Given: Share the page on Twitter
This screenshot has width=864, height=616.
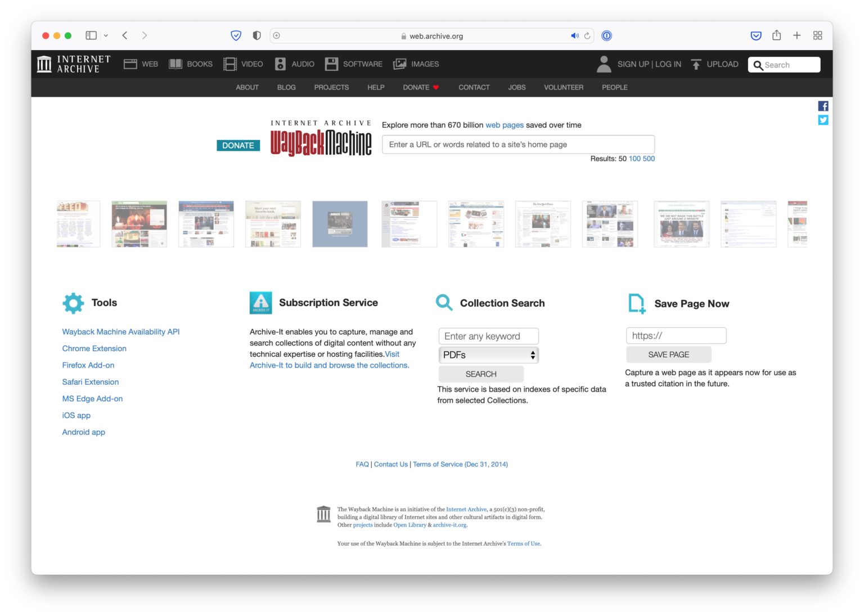Looking at the screenshot, I should (x=823, y=120).
